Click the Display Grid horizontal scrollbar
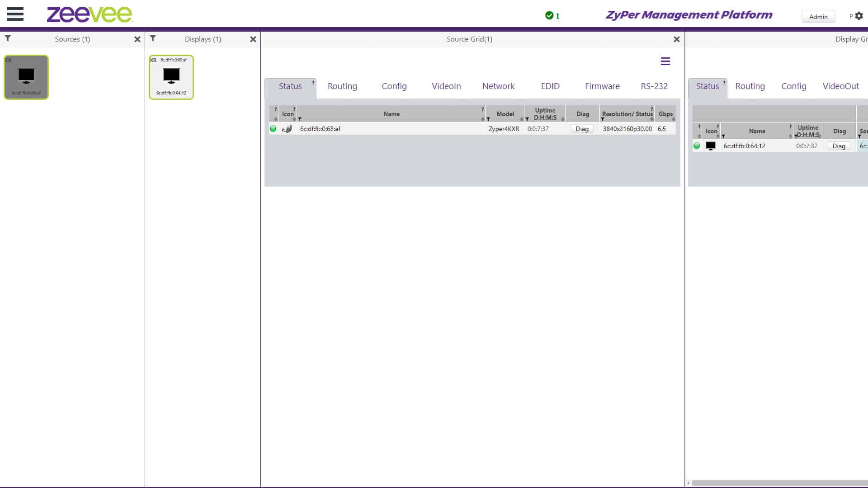This screenshot has width=868, height=488. pyautogui.click(x=778, y=483)
